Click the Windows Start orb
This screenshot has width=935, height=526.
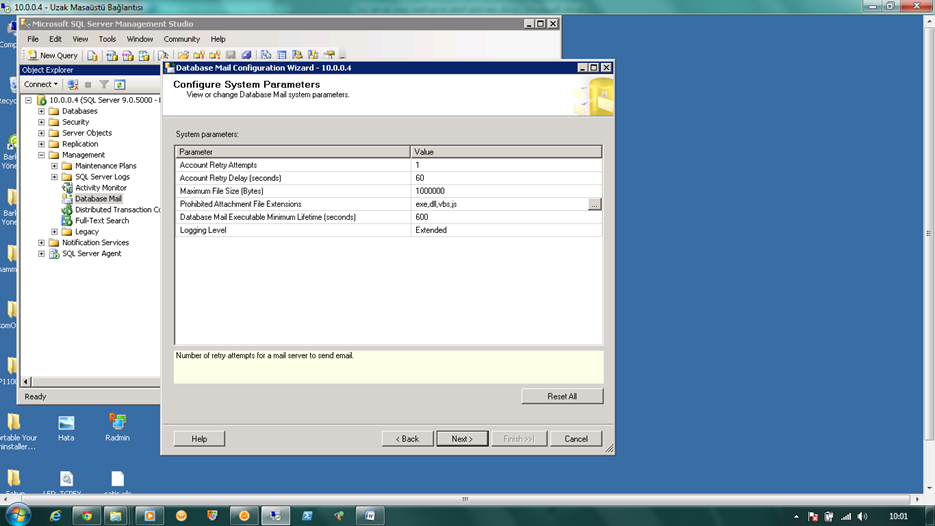pos(17,515)
